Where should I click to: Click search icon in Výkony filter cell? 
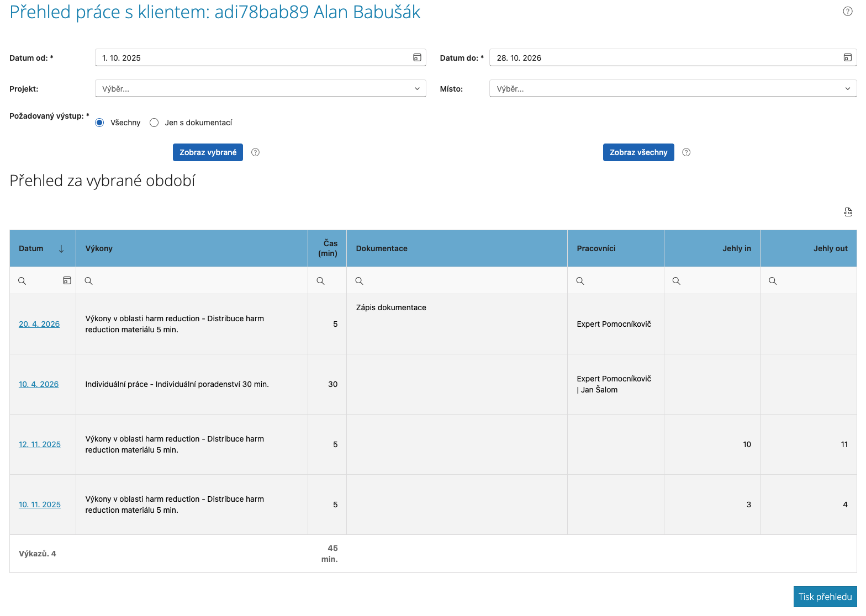tap(88, 281)
